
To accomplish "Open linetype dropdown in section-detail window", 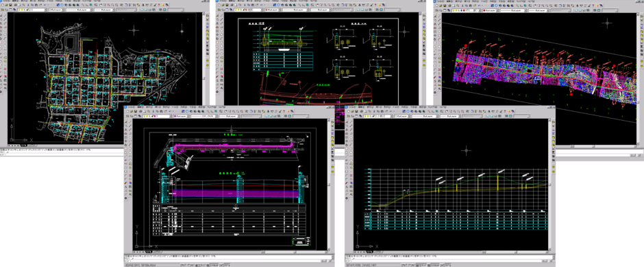I will coord(295,10).
